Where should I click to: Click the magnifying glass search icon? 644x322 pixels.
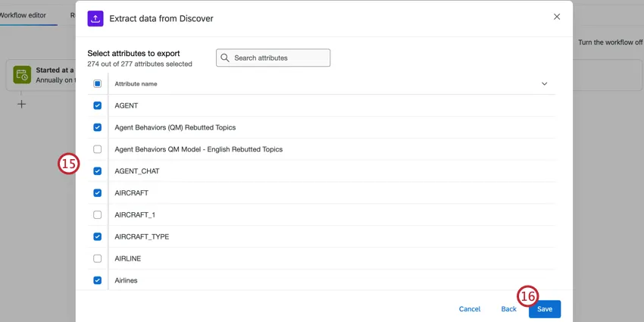click(x=225, y=58)
